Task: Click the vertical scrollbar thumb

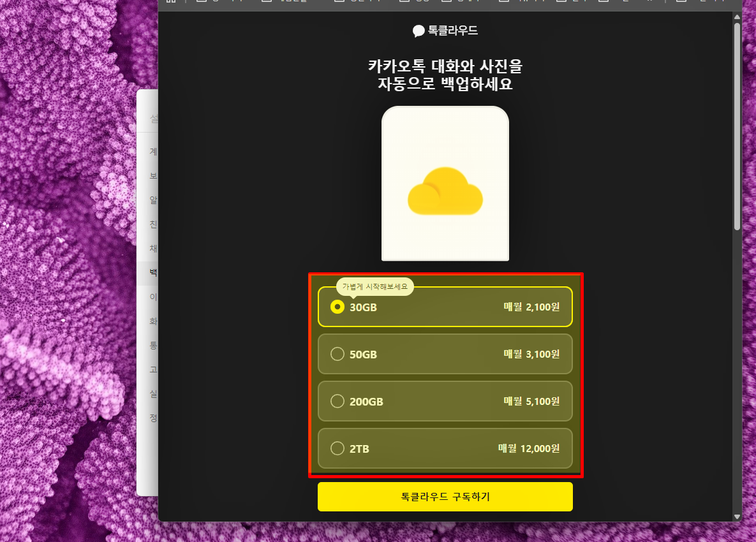Action: coord(737,126)
